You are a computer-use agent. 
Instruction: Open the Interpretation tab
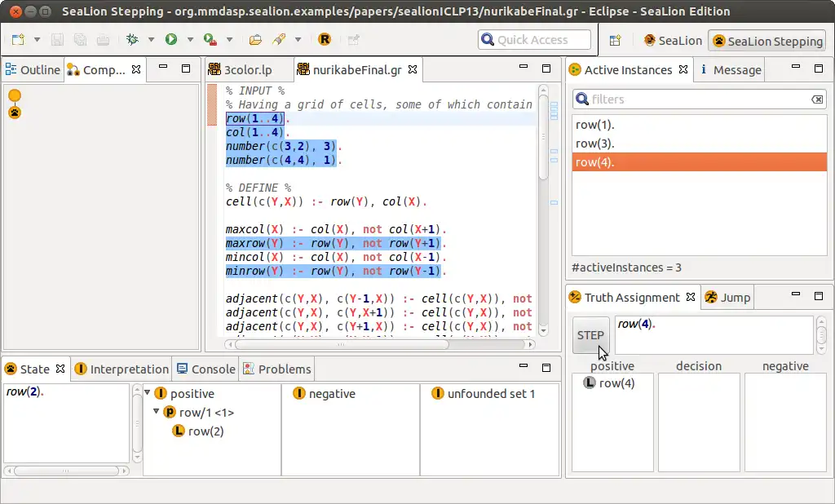[121, 369]
